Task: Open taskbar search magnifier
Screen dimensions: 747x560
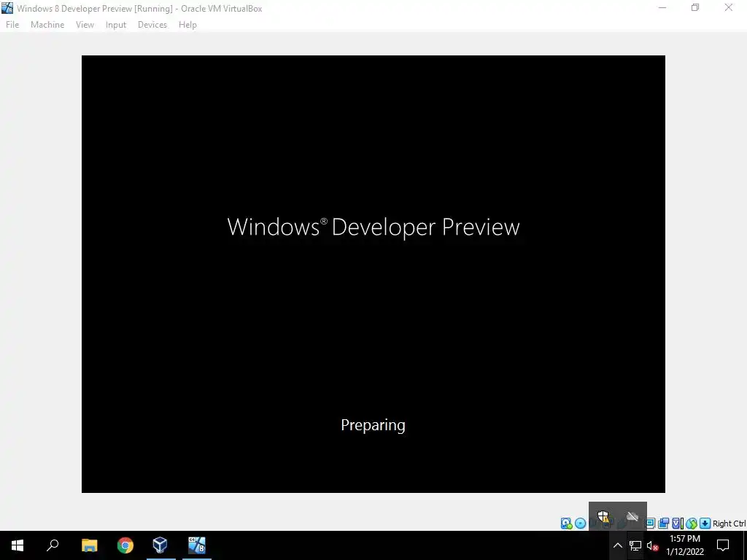Action: point(53,545)
